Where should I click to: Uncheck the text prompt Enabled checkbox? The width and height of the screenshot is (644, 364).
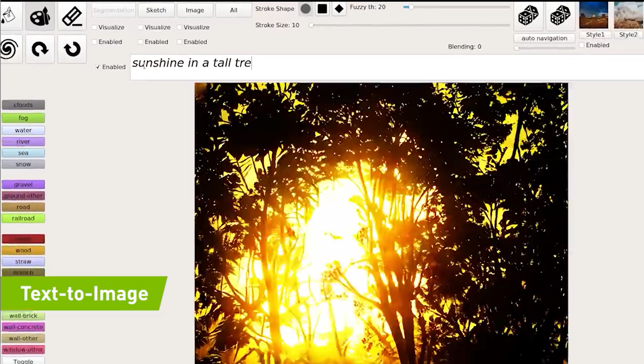click(98, 67)
